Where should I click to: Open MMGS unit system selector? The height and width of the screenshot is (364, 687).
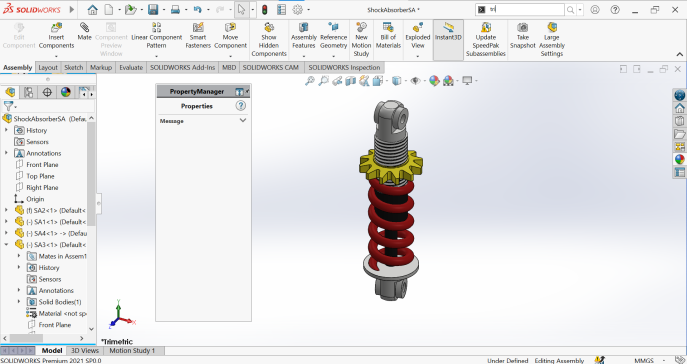(x=644, y=360)
